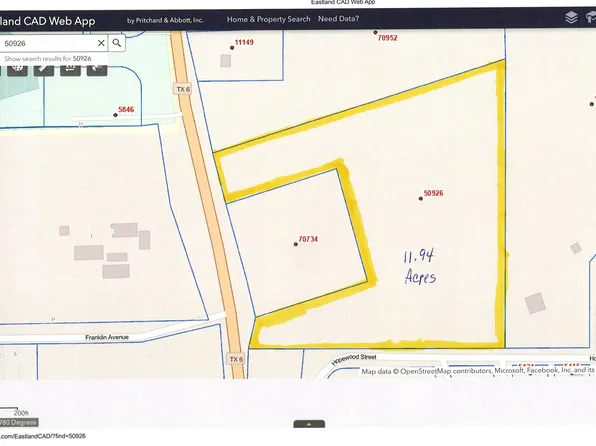
Task: Open Home & Property Search link
Action: (x=268, y=19)
